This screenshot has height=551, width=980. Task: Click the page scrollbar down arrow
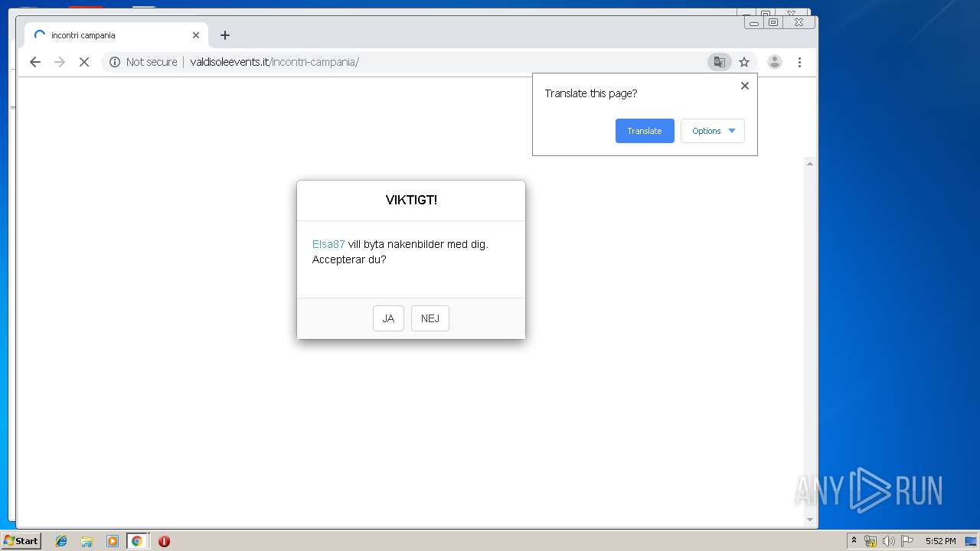point(810,520)
